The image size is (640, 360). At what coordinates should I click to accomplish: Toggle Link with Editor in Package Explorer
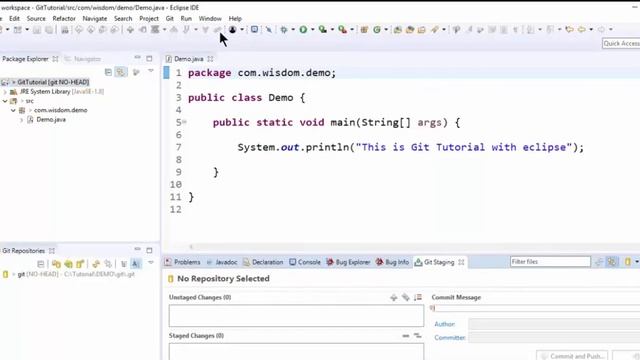pyautogui.click(x=121, y=72)
